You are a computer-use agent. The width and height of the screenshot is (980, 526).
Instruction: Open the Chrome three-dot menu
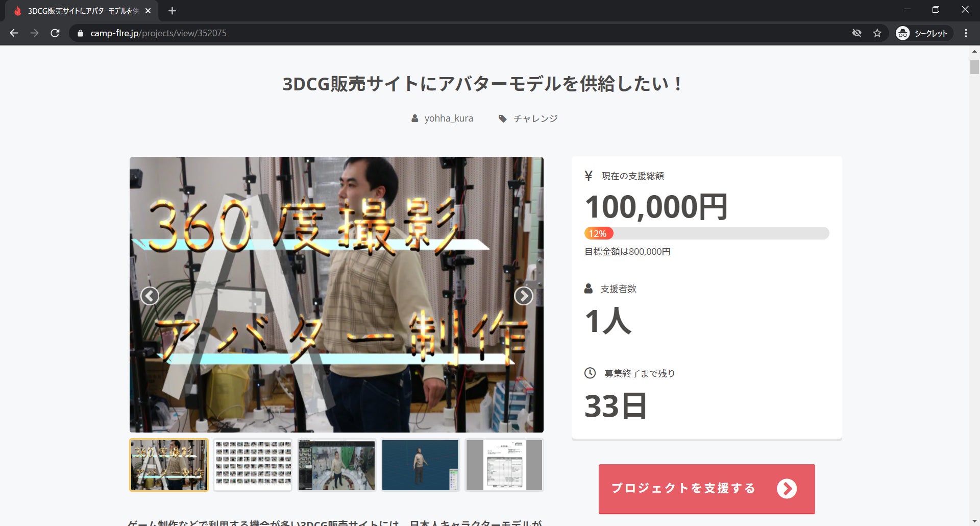[x=966, y=33]
